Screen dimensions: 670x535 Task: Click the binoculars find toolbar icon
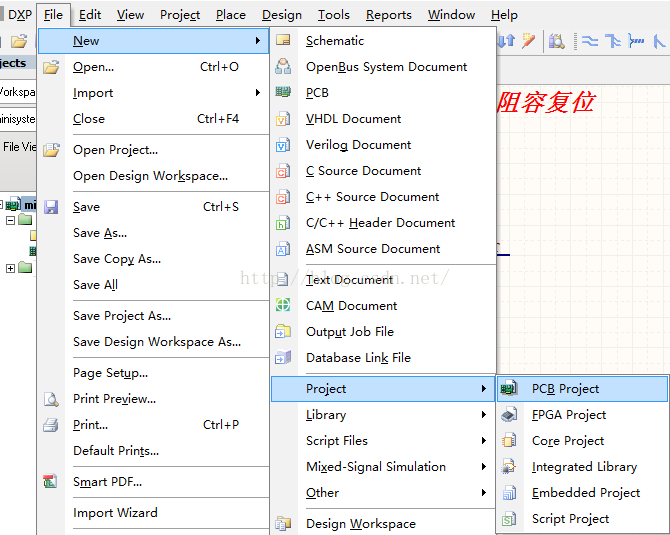coord(556,41)
